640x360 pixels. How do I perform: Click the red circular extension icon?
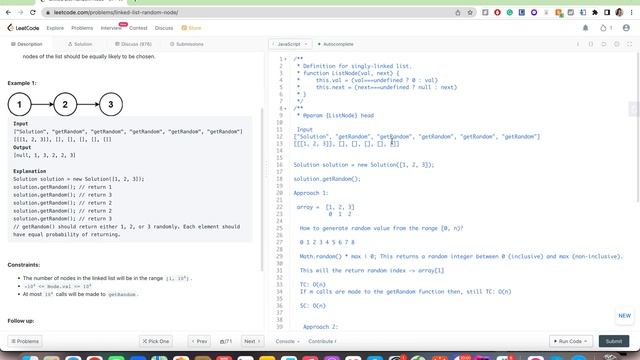pos(497,13)
